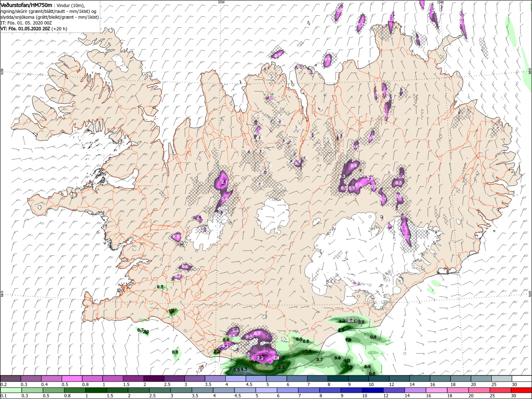Click the Hofsjökull glacier in central Iceland
This screenshot has height=399, width=532.
[x=273, y=216]
